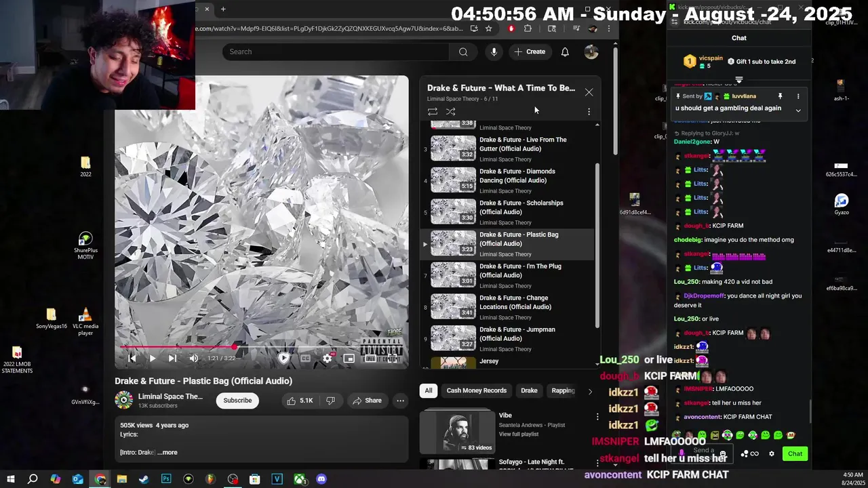
Task: Collapse leaderboard arrow in Kick chat
Action: coord(739,80)
